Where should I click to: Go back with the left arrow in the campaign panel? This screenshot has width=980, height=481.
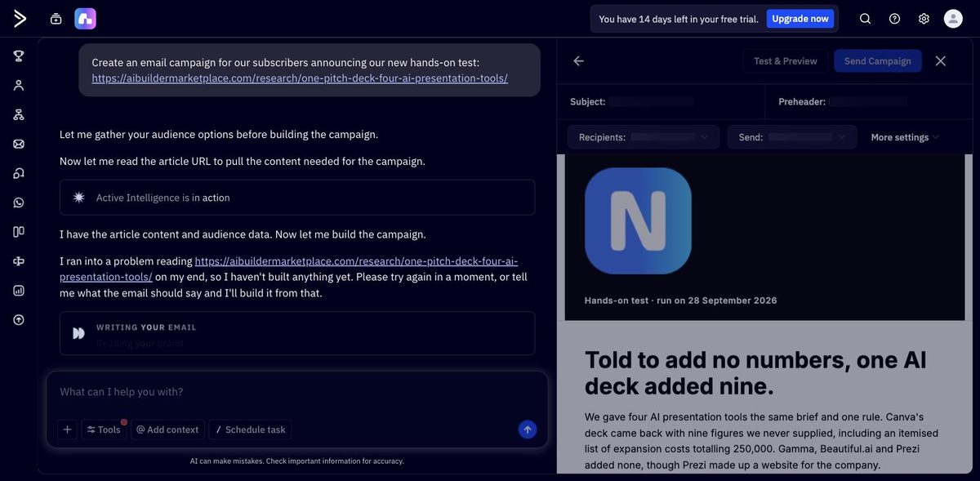click(x=579, y=61)
